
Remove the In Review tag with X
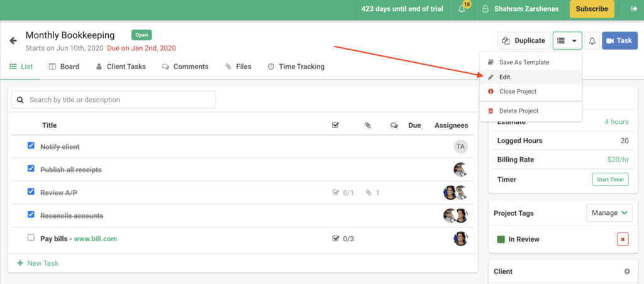[623, 239]
